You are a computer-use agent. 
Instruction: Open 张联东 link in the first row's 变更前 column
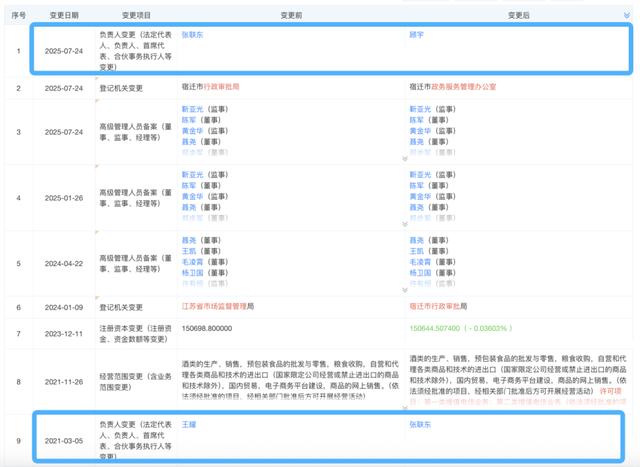tap(192, 35)
